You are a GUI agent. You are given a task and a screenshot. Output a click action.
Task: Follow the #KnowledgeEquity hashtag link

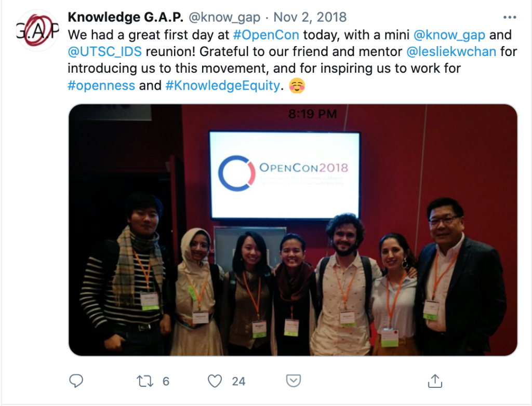tap(222, 86)
